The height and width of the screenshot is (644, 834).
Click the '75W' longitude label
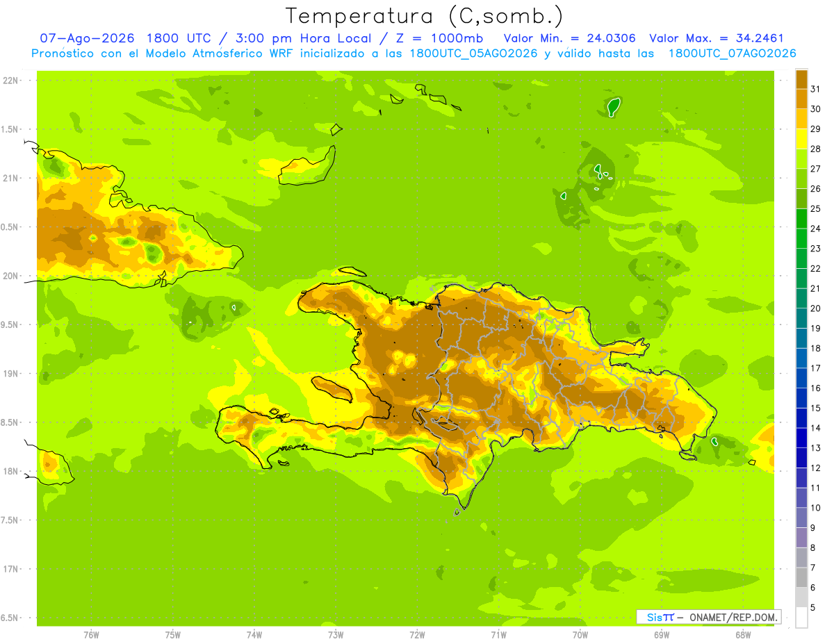pyautogui.click(x=173, y=634)
